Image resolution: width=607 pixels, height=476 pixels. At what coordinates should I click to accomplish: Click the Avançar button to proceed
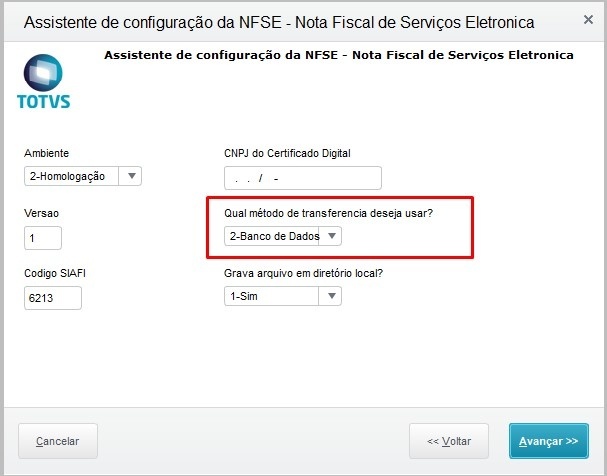548,441
